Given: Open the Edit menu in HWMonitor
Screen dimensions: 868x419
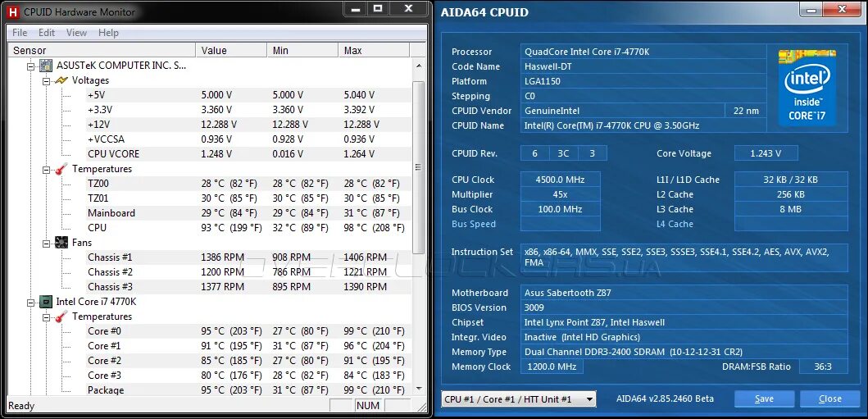Looking at the screenshot, I should pos(47,33).
